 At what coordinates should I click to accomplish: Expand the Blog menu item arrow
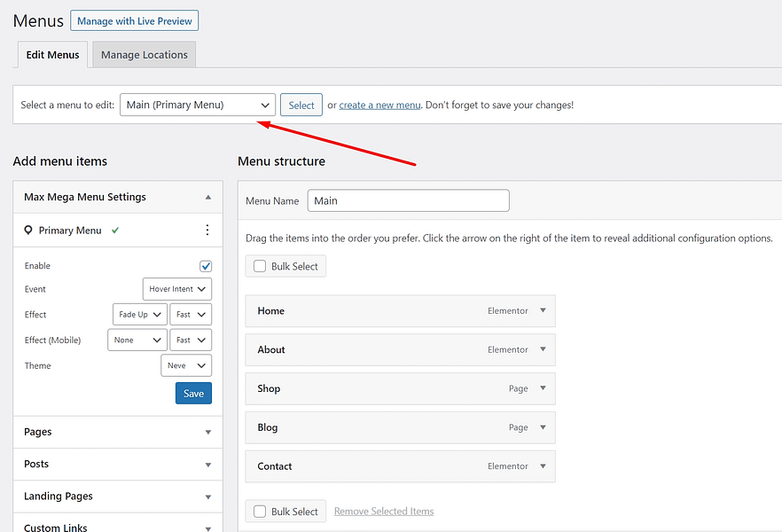[x=543, y=427]
